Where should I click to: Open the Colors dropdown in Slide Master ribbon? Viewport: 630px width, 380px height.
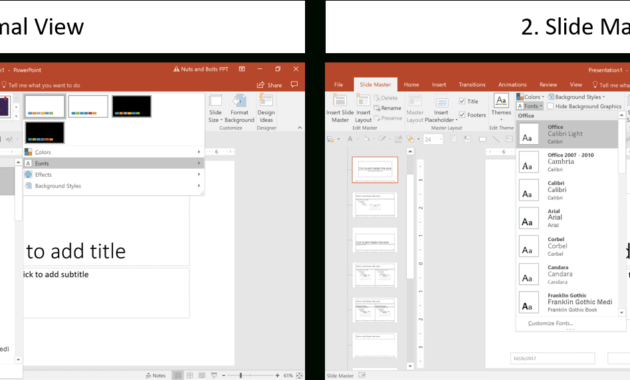530,97
